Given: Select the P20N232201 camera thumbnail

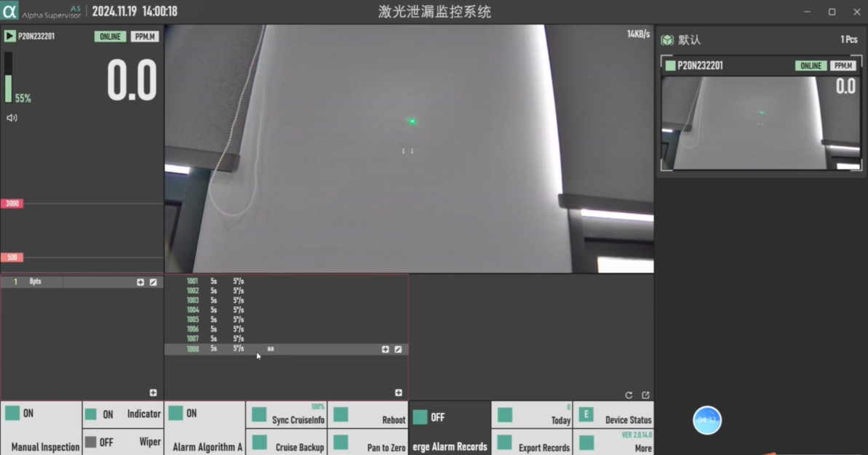Looking at the screenshot, I should 761,123.
